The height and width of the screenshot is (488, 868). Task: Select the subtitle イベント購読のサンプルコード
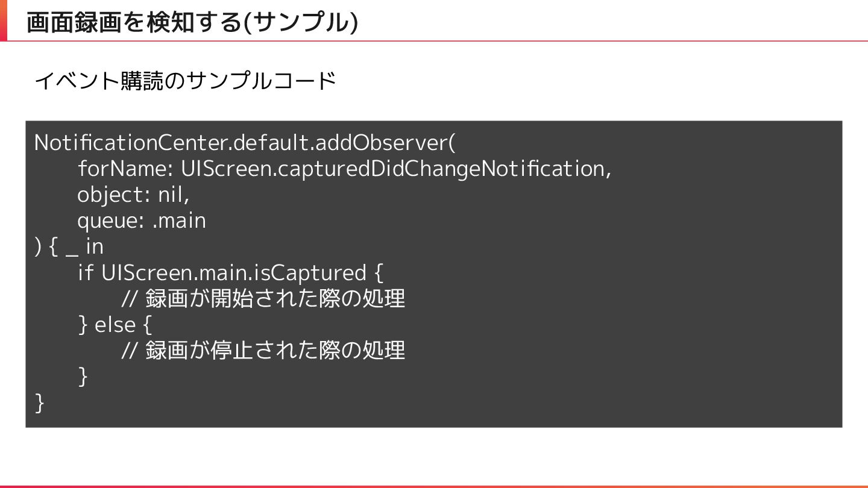pyautogui.click(x=185, y=81)
